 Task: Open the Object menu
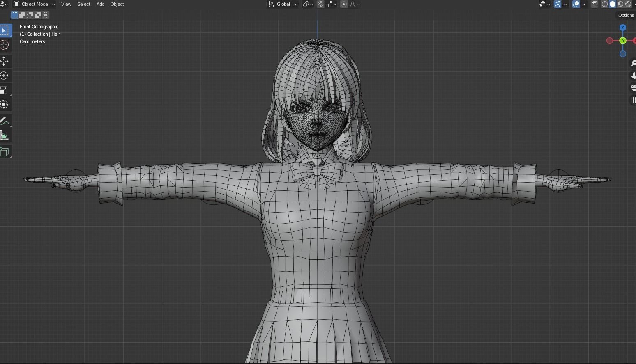117,4
